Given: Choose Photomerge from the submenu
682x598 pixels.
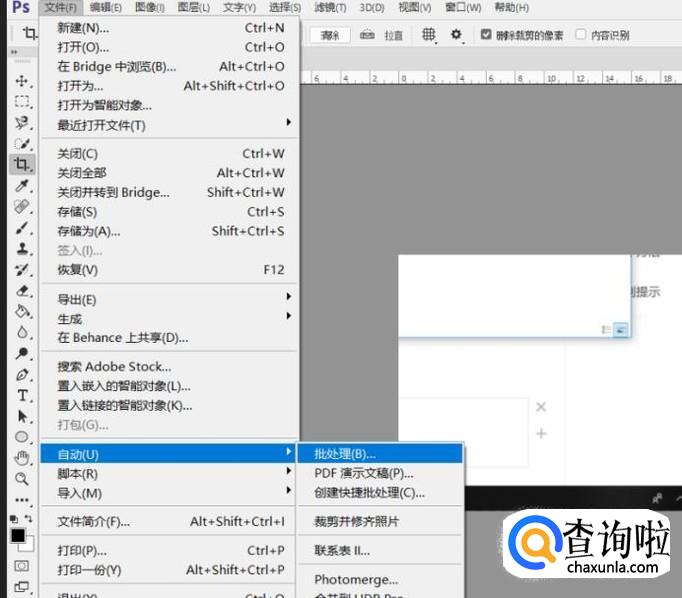Looking at the screenshot, I should click(380, 579).
